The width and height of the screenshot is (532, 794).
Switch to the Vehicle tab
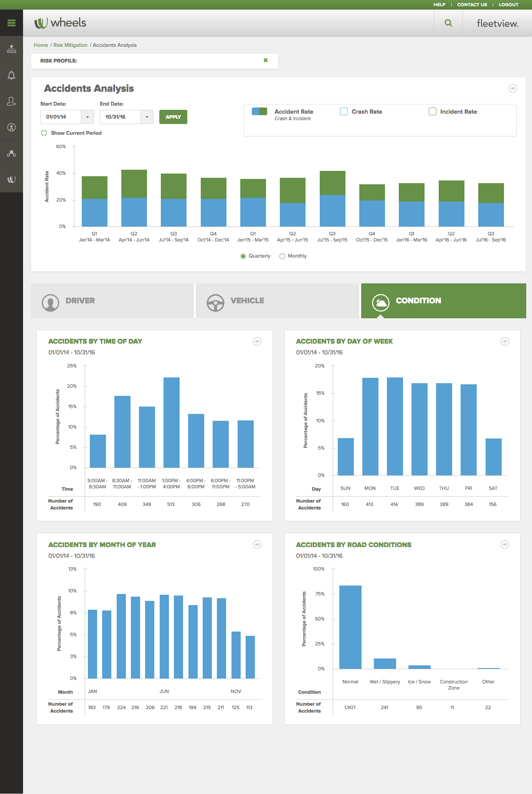point(277,301)
